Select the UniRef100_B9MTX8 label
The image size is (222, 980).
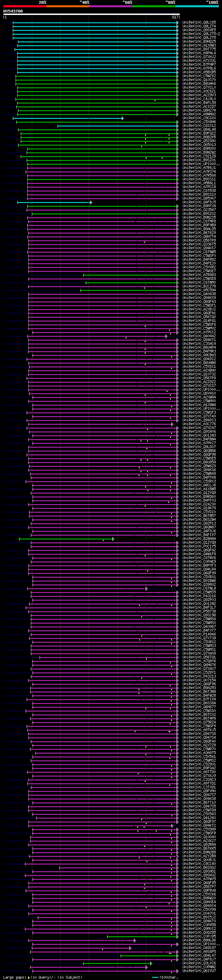199,206
